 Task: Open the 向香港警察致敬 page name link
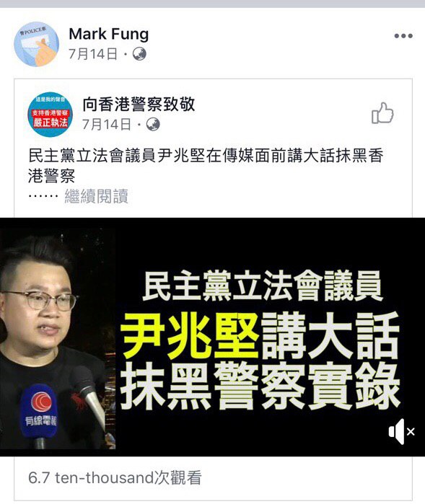[139, 104]
